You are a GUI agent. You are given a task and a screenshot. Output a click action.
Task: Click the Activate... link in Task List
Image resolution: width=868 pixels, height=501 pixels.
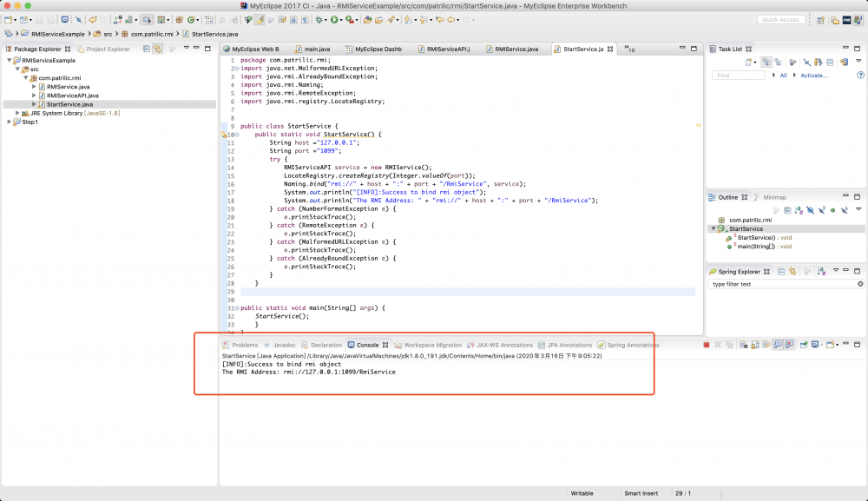(813, 76)
